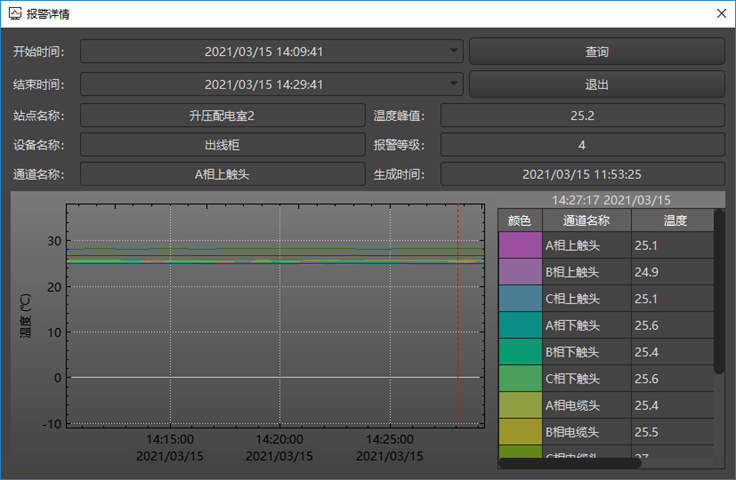Open the 开始时间 dropdown arrow
Screen dimensions: 736x480
pos(454,51)
